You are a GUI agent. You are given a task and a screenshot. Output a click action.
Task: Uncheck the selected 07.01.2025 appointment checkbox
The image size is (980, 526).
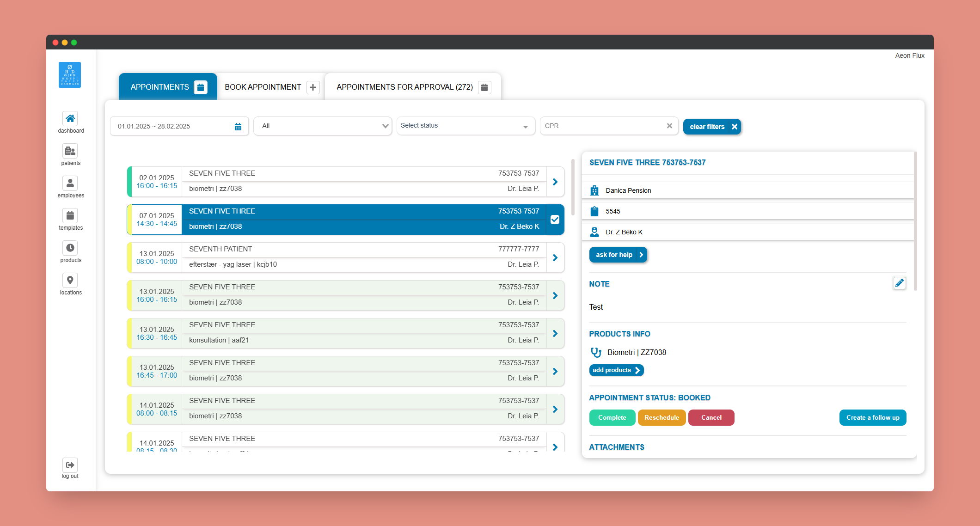coord(555,220)
